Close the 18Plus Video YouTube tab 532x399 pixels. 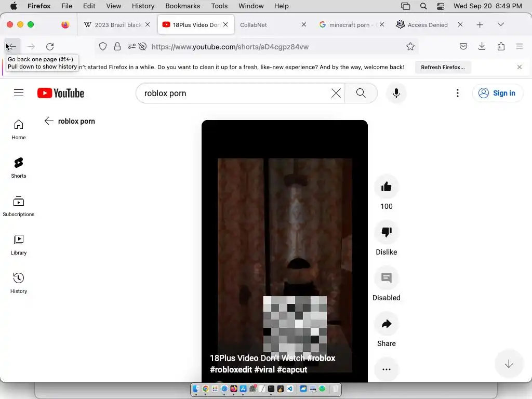[x=225, y=24]
